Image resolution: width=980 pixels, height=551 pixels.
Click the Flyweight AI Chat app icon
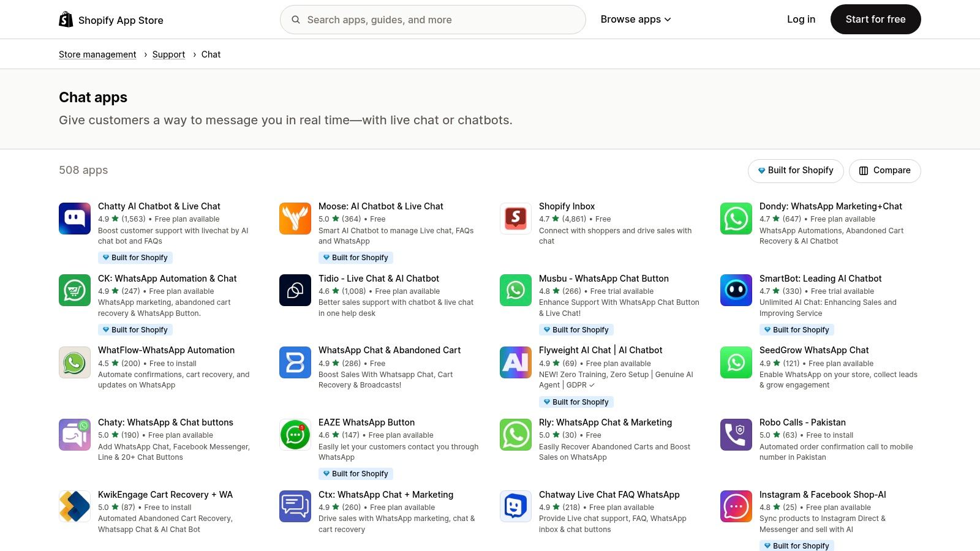(x=515, y=362)
